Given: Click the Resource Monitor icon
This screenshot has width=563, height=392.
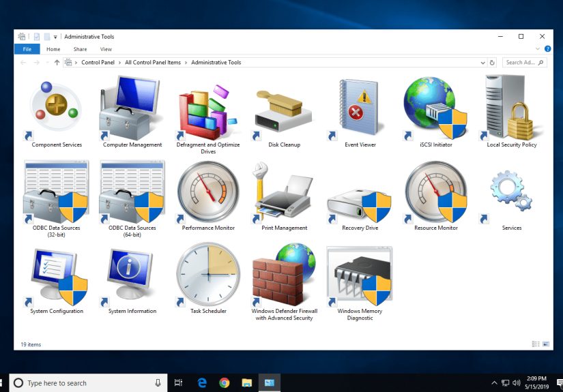Looking at the screenshot, I should [436, 192].
